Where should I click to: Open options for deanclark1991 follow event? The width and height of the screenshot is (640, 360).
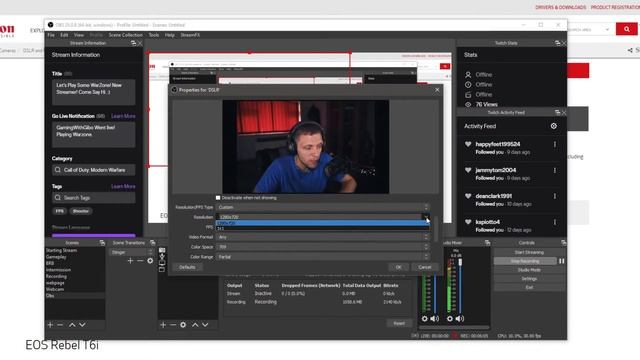555,196
